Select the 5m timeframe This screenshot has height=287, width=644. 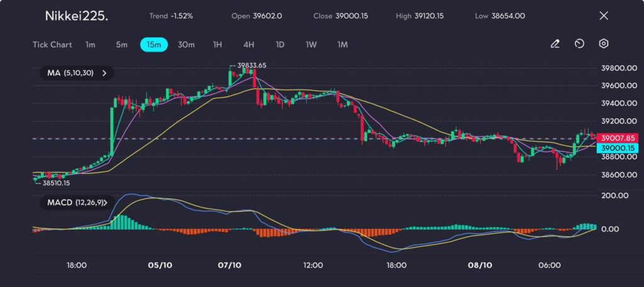click(x=121, y=45)
